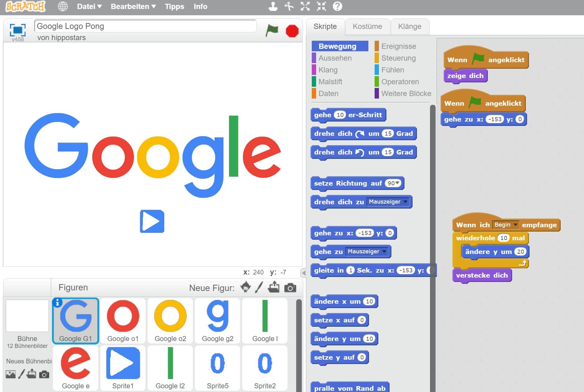
Task: Open the Datei menu
Action: [89, 7]
